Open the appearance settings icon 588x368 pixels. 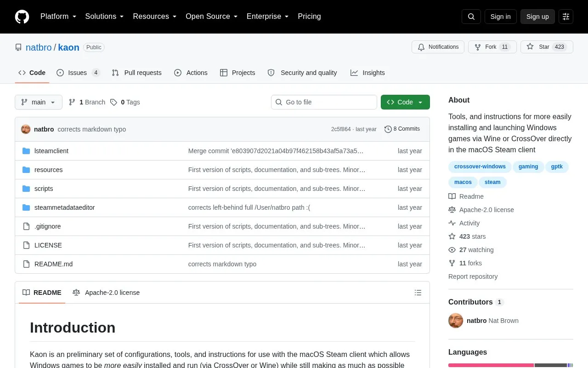coord(566,17)
